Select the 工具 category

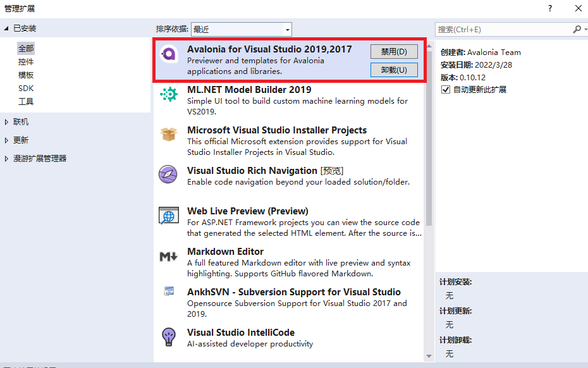click(26, 102)
